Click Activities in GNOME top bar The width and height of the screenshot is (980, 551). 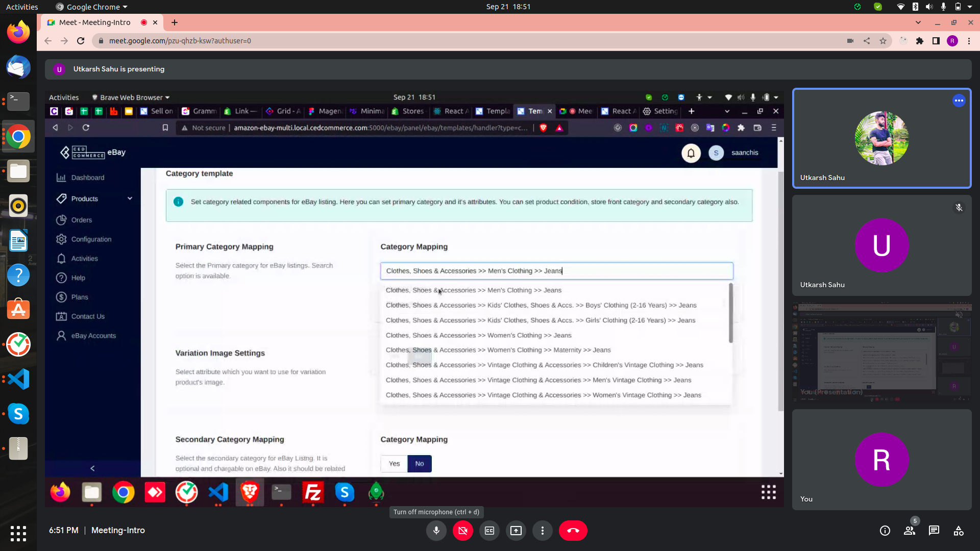[x=22, y=7]
